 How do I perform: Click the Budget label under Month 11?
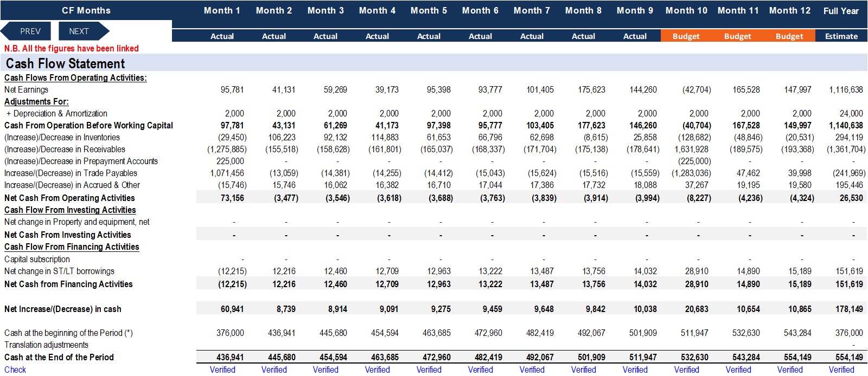tap(738, 36)
